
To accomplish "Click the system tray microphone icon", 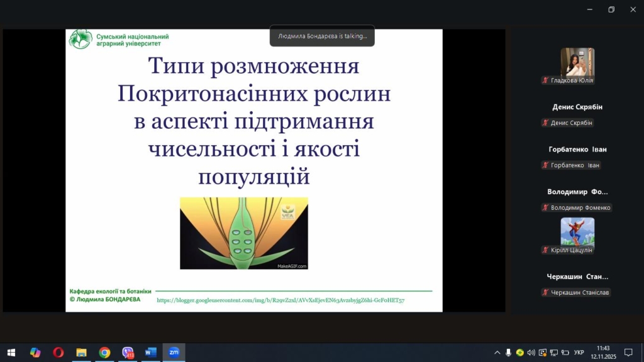I will click(x=508, y=353).
